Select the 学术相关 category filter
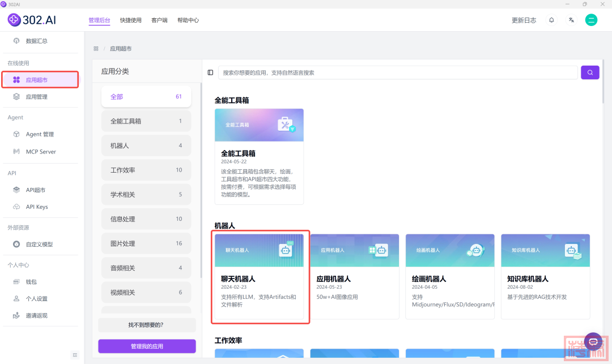The height and width of the screenshot is (364, 612). pyautogui.click(x=146, y=195)
